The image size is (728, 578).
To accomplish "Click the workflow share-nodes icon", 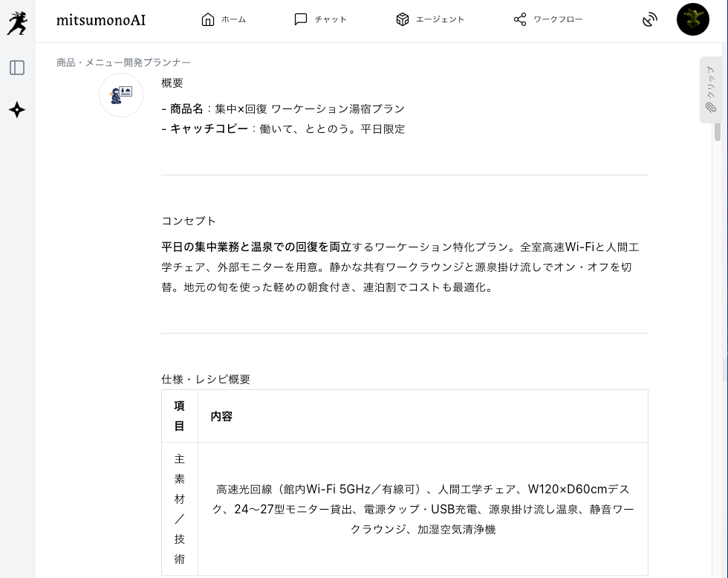I will 520,19.
